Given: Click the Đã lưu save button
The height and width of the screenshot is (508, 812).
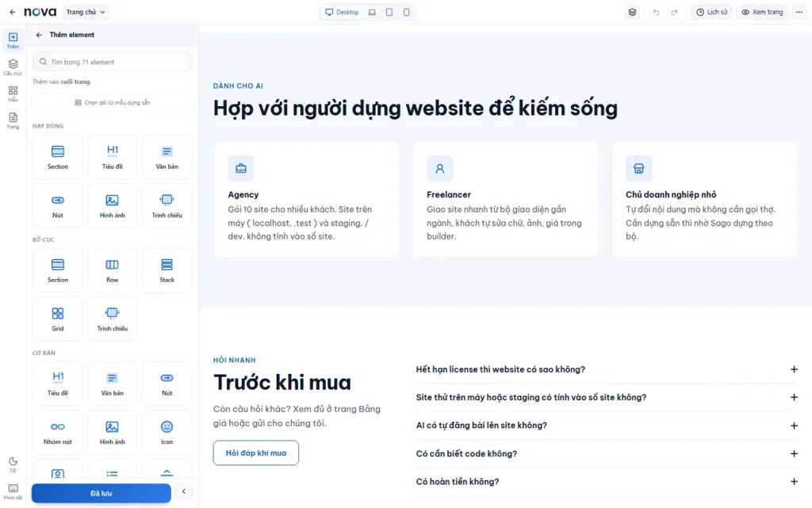Looking at the screenshot, I should (x=101, y=493).
